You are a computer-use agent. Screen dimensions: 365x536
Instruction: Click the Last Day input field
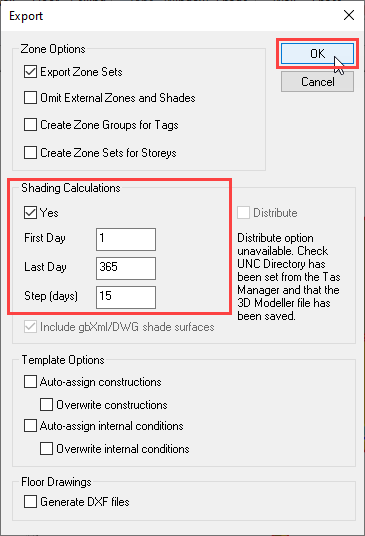(126, 268)
